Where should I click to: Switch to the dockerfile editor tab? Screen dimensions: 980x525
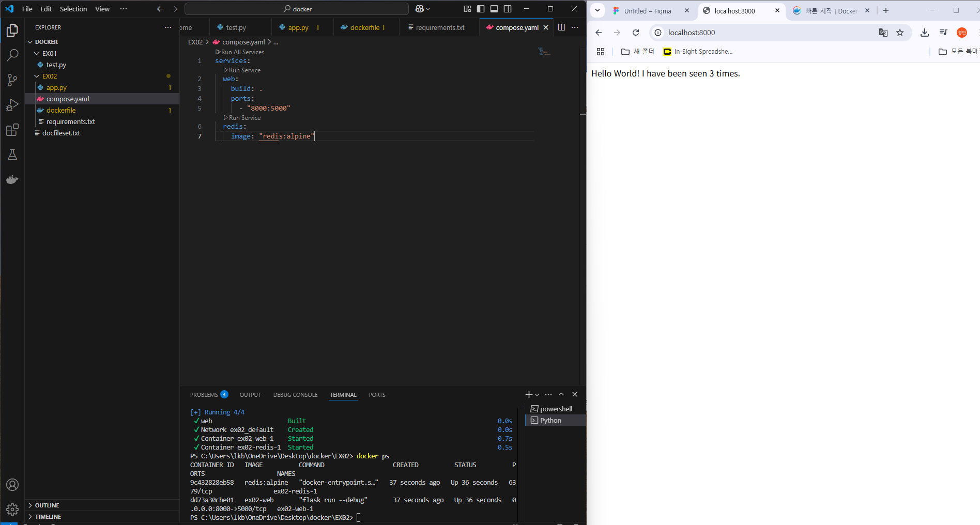pyautogui.click(x=365, y=27)
